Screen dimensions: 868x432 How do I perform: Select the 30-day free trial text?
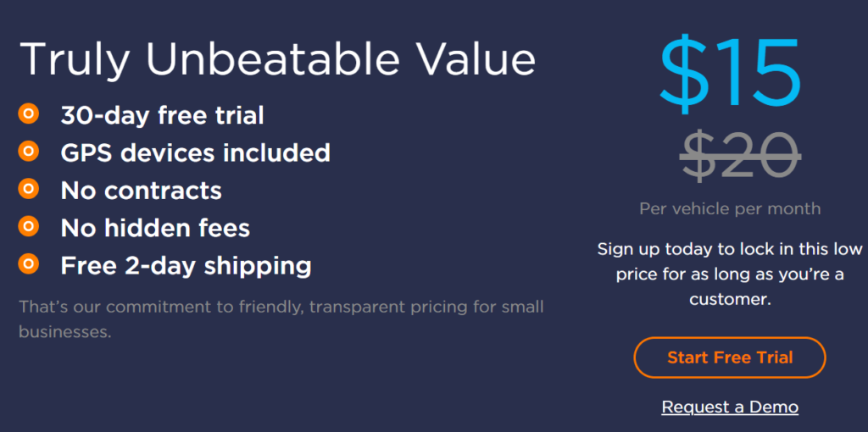click(162, 115)
